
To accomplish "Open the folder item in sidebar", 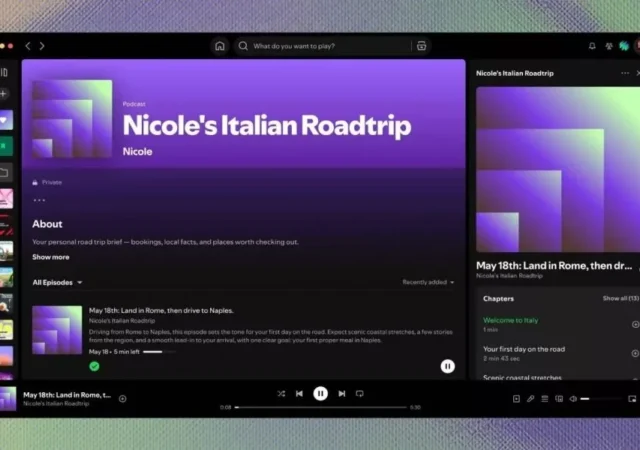I will coord(5,172).
